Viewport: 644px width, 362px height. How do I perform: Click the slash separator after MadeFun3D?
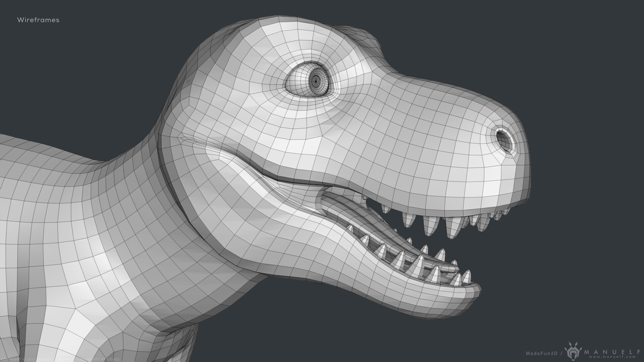(561, 353)
